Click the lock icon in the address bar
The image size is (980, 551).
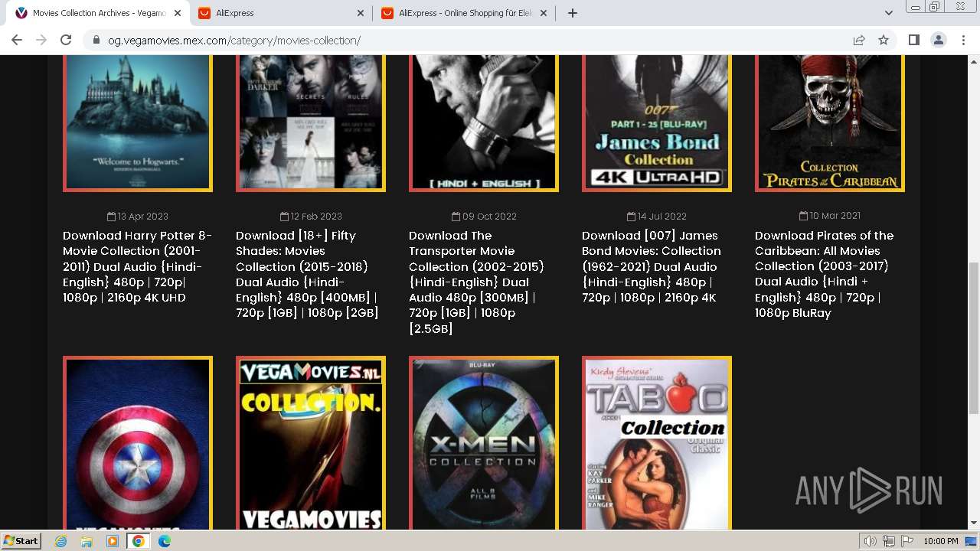coord(96,41)
